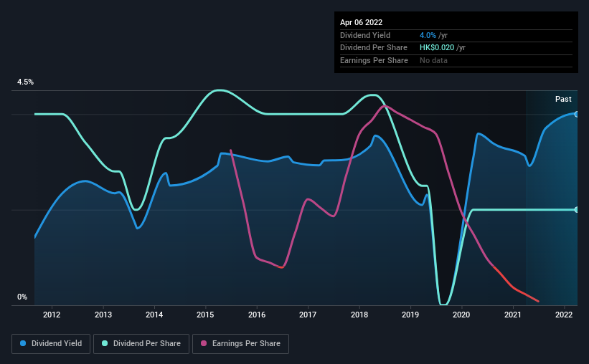The image size is (589, 364).
Task: Click the 4.5% y-axis label
Action: tap(25, 82)
